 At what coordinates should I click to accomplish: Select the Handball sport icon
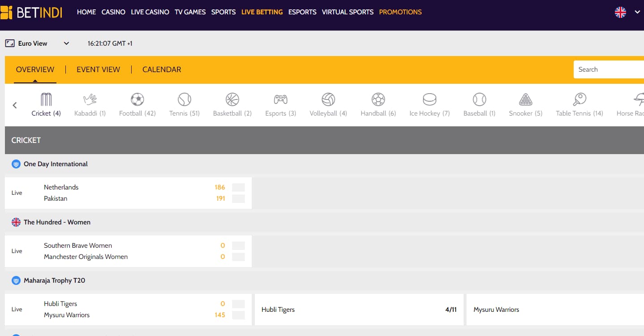point(378,99)
